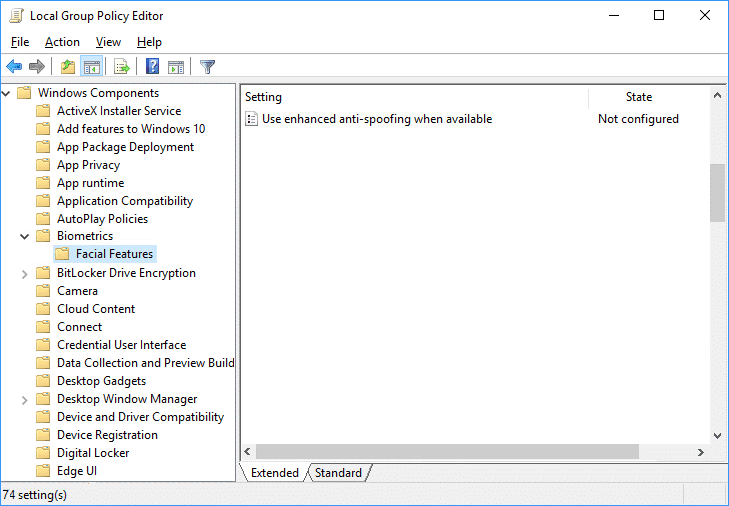The image size is (729, 506).
Task: Maximize the Local Group Policy Editor window
Action: [x=658, y=15]
